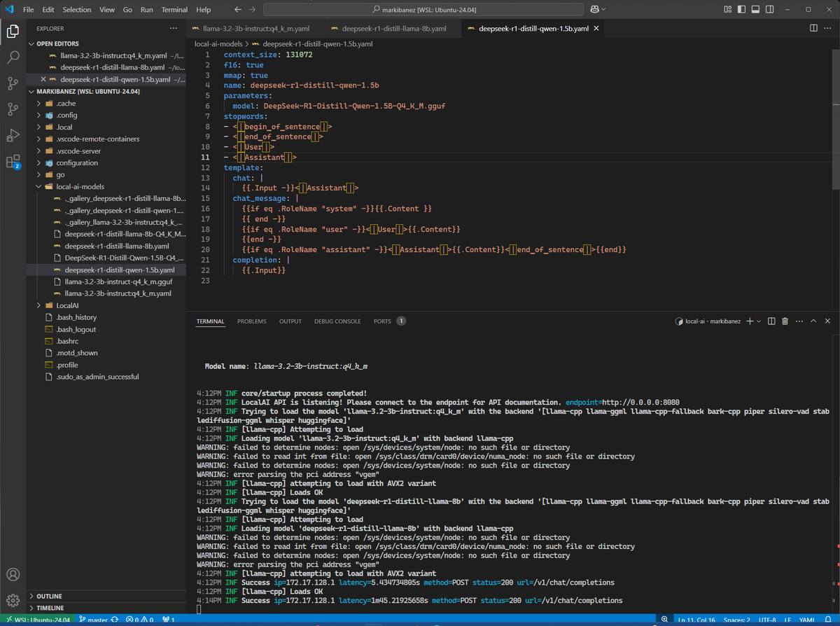Switch to the DEBUG CONSOLE panel tab

point(337,321)
